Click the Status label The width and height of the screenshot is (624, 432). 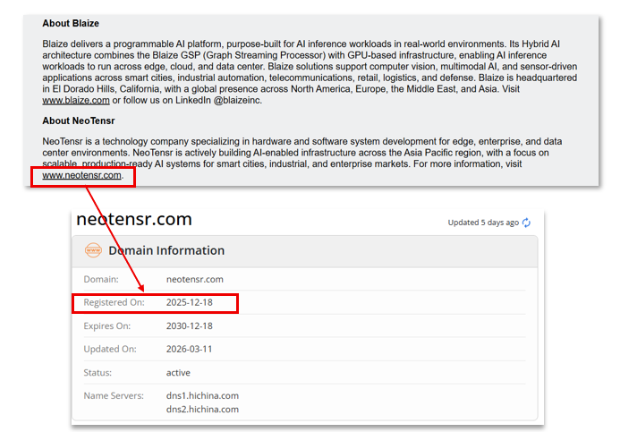tap(98, 373)
